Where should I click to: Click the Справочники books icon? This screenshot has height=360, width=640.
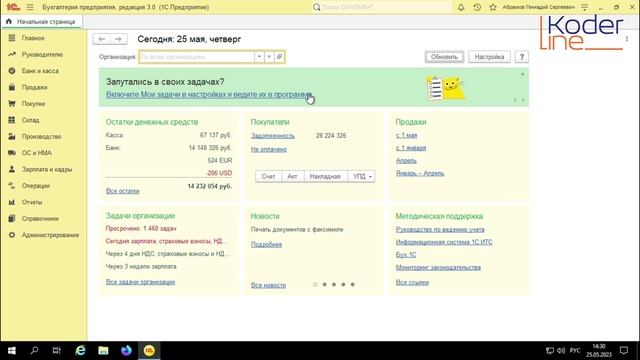tap(12, 218)
